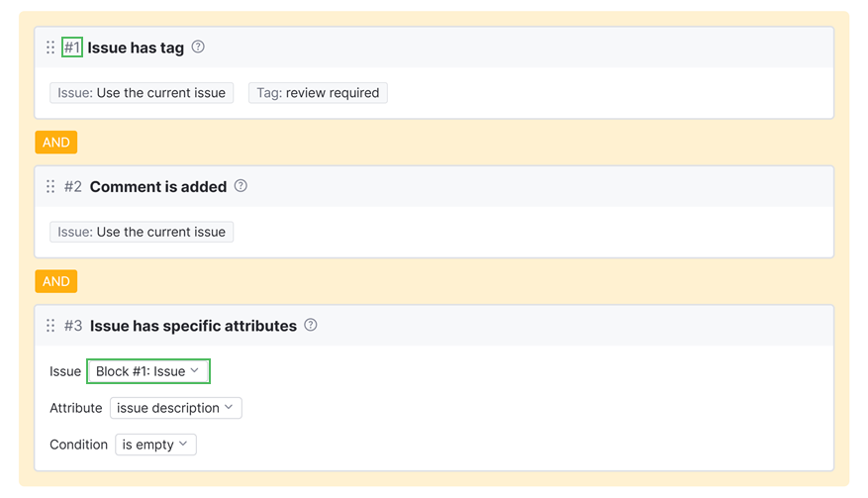The image size is (868, 498).
Task: Select the Comment is added block title
Action: (158, 186)
